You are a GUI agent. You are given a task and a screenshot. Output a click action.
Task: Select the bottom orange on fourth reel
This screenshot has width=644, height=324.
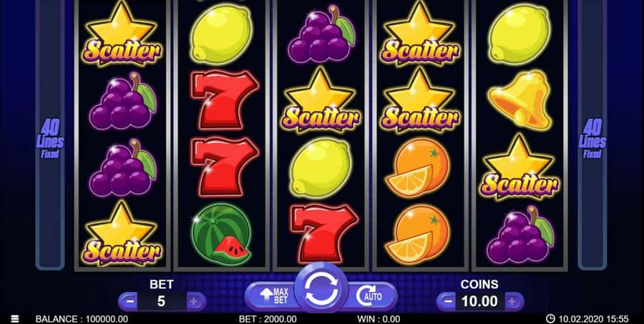(x=418, y=234)
